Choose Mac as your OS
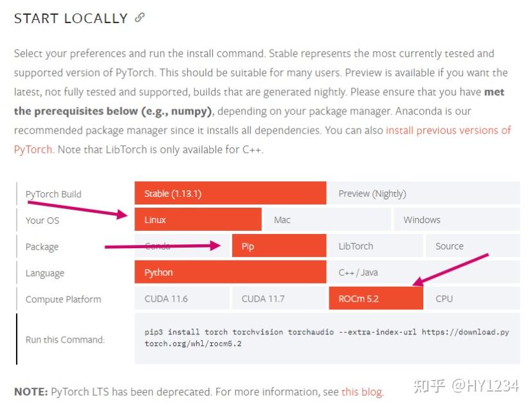Image resolution: width=532 pixels, height=407 pixels. [x=327, y=220]
